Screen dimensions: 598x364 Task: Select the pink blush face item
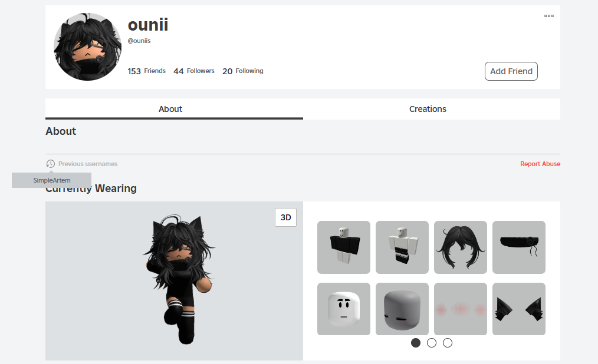point(461,309)
